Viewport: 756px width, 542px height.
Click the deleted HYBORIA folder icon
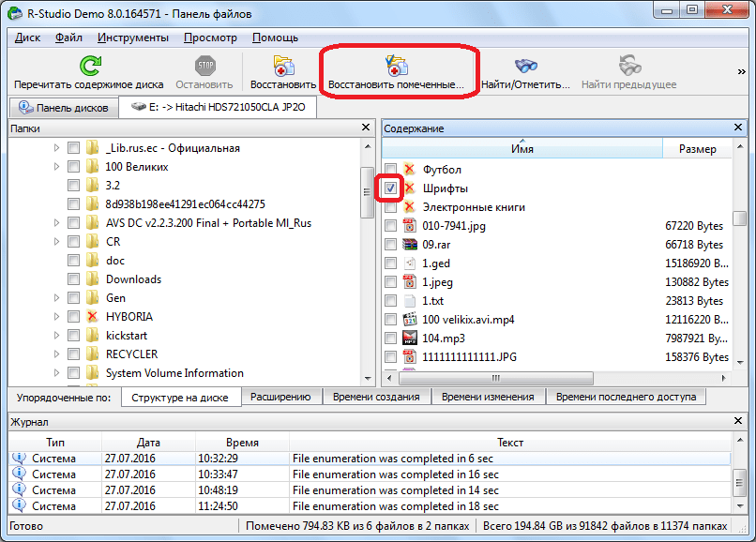click(92, 317)
